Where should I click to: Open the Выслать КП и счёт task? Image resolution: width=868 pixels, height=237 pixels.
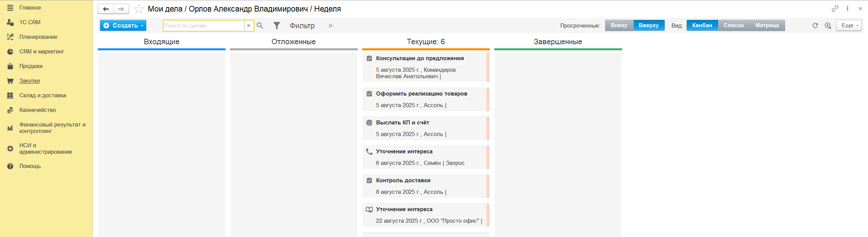402,122
